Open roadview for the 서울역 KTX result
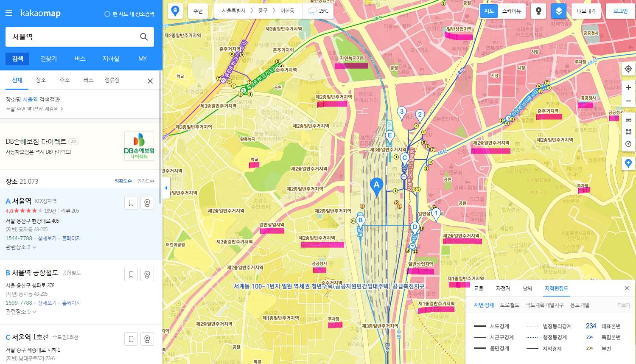 [x=147, y=203]
